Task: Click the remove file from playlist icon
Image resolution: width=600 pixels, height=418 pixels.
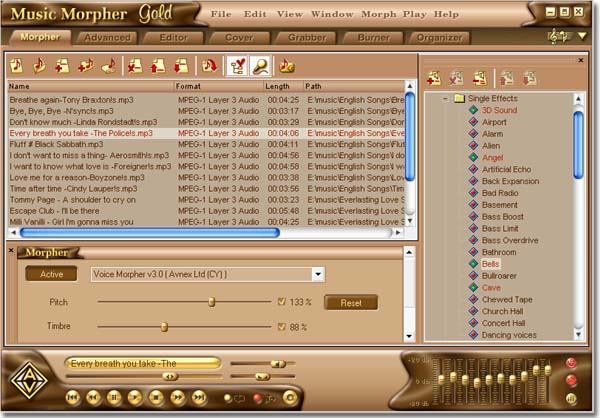Action: (x=135, y=66)
